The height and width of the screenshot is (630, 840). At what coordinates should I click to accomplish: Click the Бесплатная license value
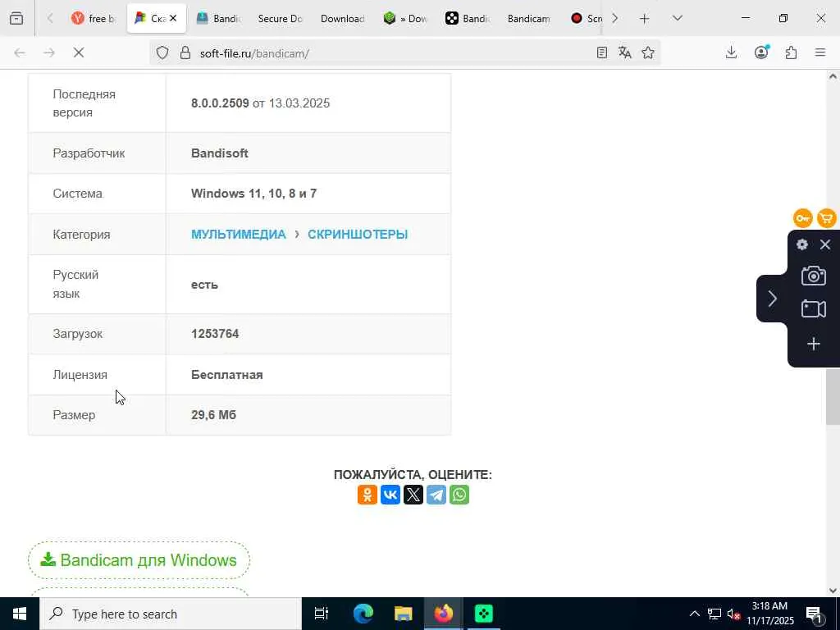tap(226, 375)
